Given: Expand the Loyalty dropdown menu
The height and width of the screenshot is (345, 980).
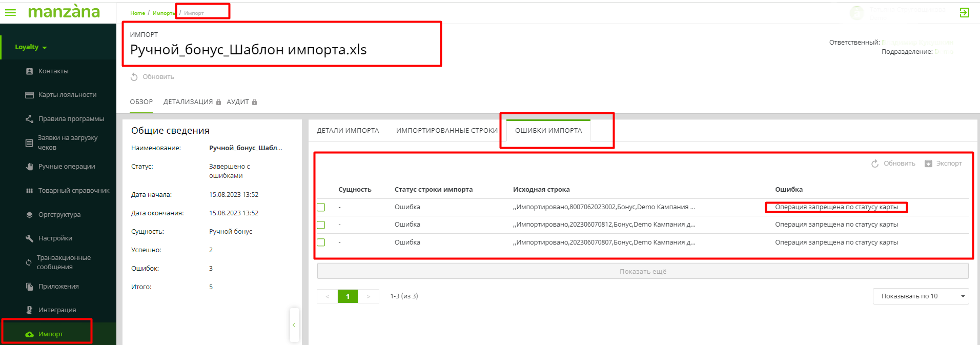Looking at the screenshot, I should coord(31,47).
